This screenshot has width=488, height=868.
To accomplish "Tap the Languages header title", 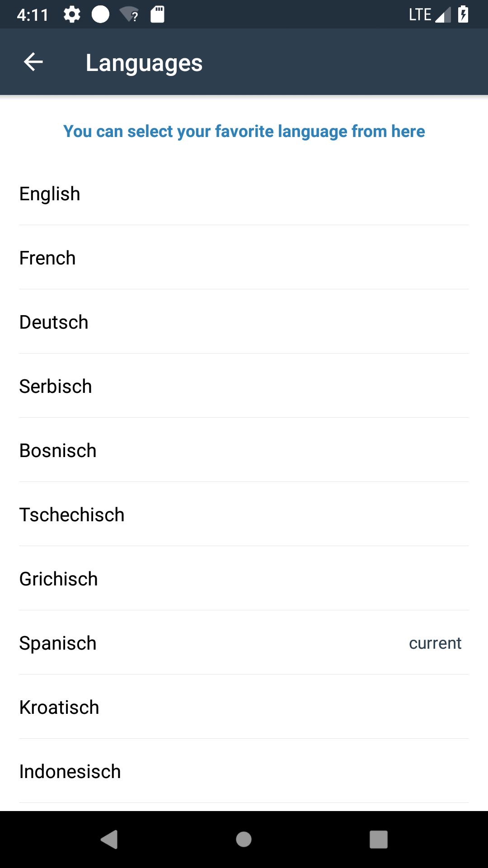I will pyautogui.click(x=144, y=62).
